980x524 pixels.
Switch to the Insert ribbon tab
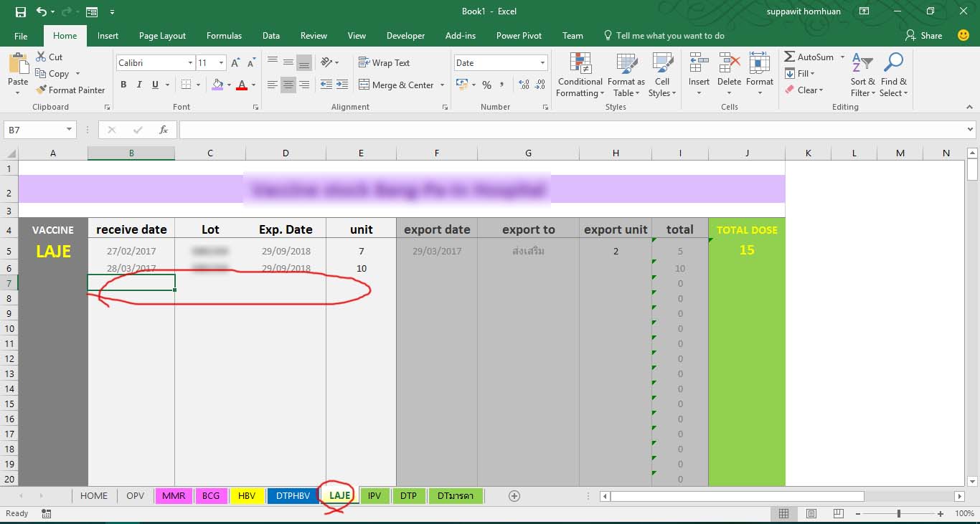pos(108,36)
